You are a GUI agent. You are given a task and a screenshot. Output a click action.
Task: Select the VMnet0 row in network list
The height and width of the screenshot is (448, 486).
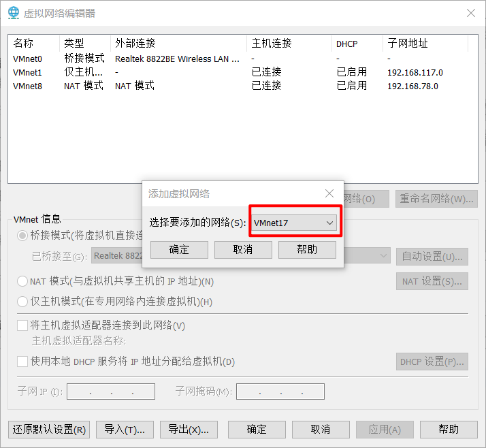click(28, 59)
